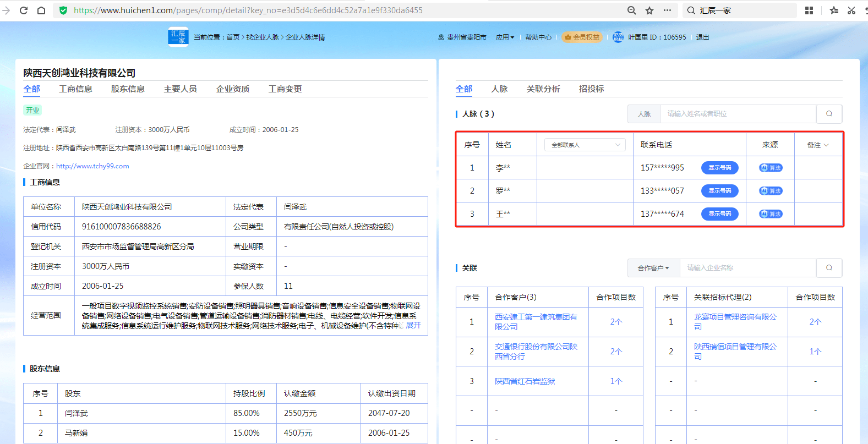Show phone number for 李**
The image size is (868, 444).
coord(719,168)
